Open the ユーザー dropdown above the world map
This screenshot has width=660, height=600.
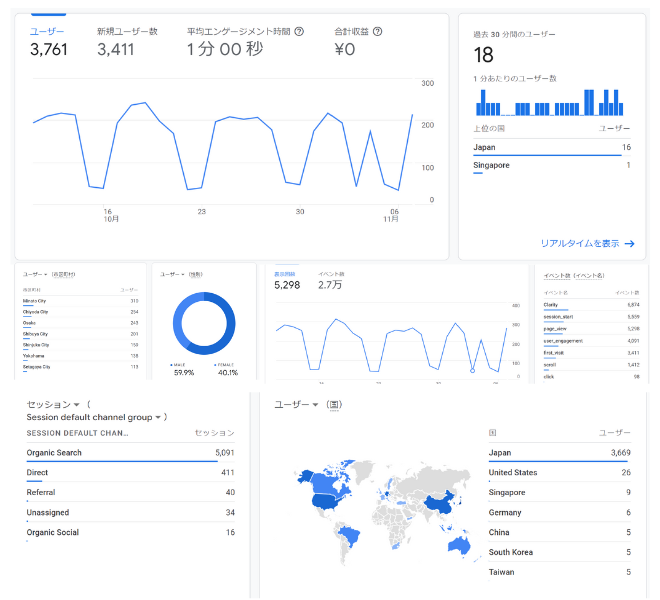(297, 404)
